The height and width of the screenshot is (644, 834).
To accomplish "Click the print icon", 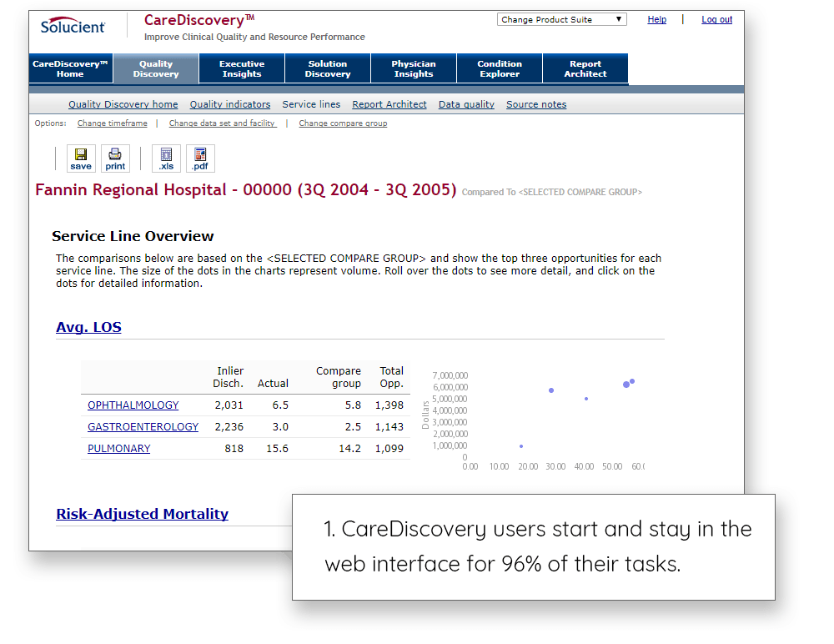I will click(115, 158).
